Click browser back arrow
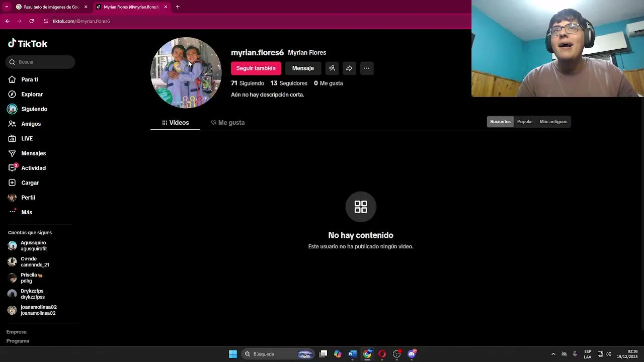This screenshot has height=362, width=644. click(x=7, y=21)
